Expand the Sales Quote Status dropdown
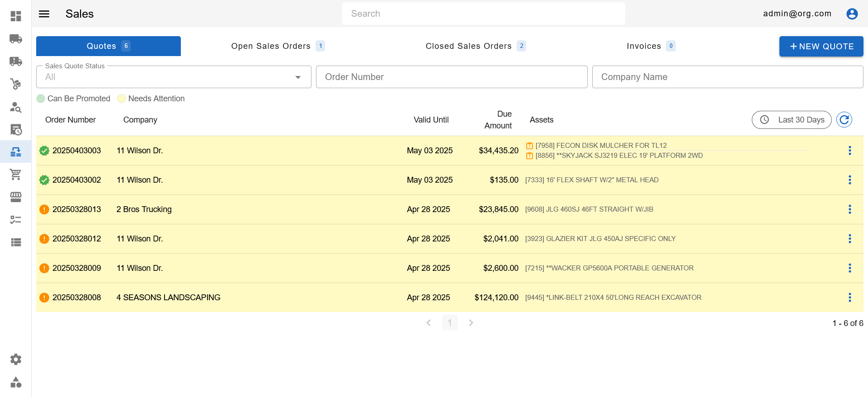The width and height of the screenshot is (868, 397). tap(174, 77)
